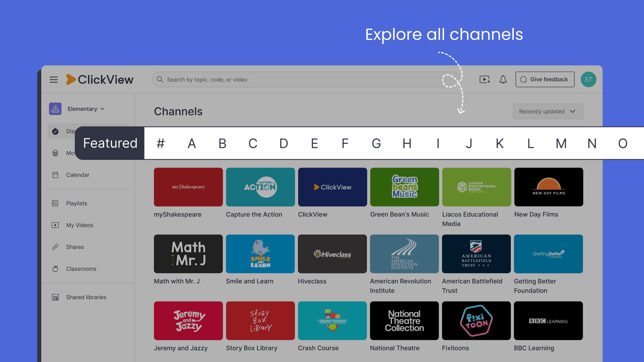Click the Give feedback button
This screenshot has height=362, width=644.
point(545,79)
